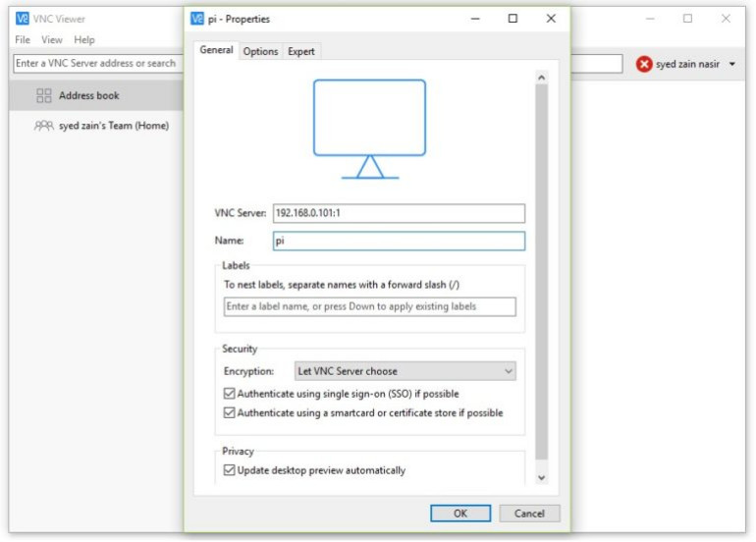The image size is (756, 542).
Task: Click the blue monitor preview image
Action: [370, 130]
